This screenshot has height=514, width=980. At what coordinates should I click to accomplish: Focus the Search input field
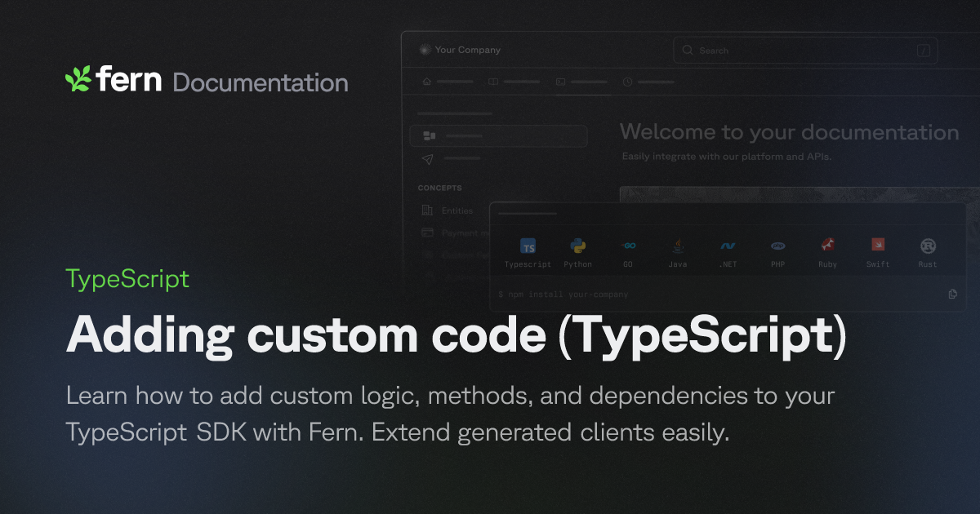(x=805, y=51)
